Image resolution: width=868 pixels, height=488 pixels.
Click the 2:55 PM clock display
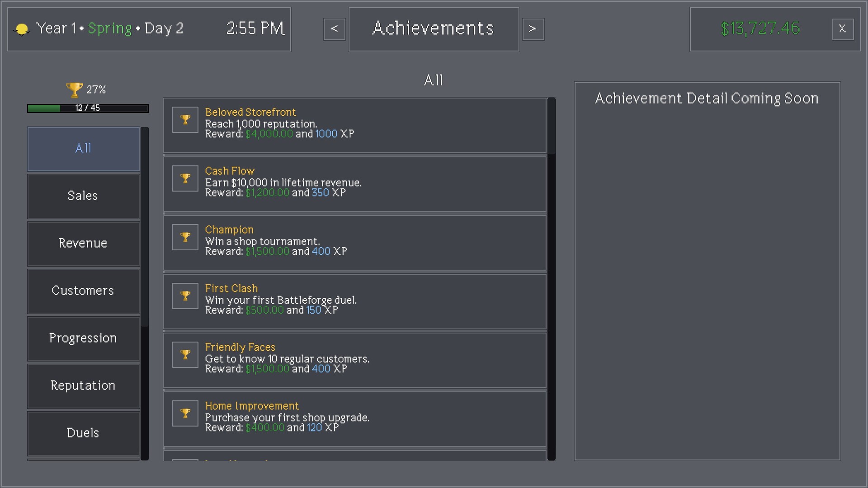255,28
